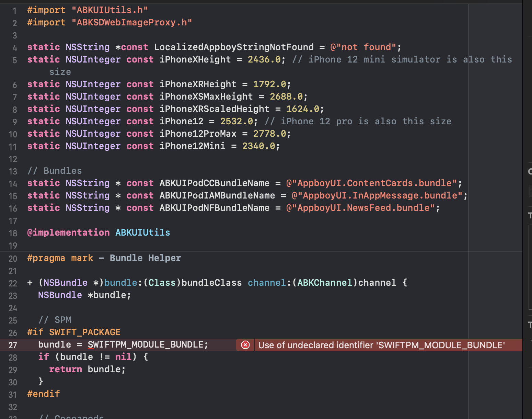532x419 pixels.
Task: Click the #endif directive on line 31
Action: point(44,394)
